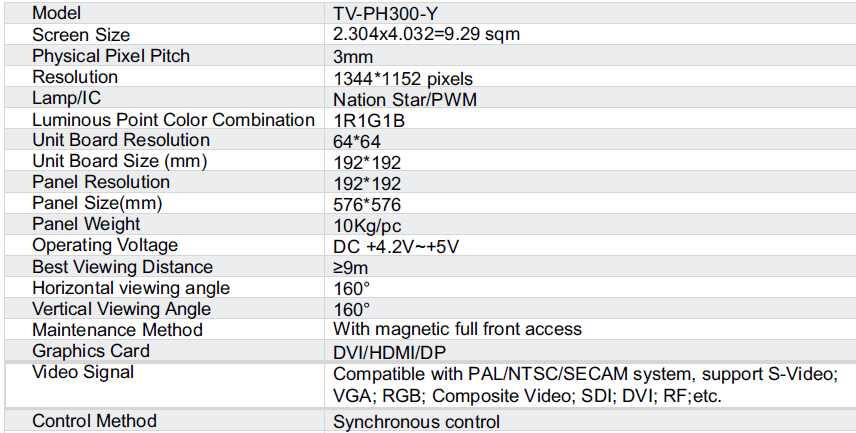856x433 pixels.
Task: Click the Unit Board Resolution label
Action: (x=121, y=140)
